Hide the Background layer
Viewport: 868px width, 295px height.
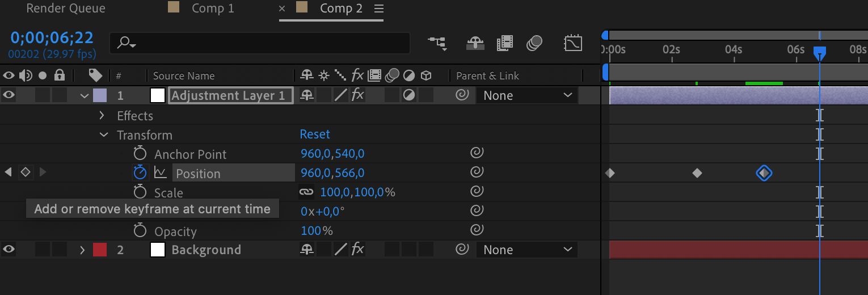[x=9, y=250]
